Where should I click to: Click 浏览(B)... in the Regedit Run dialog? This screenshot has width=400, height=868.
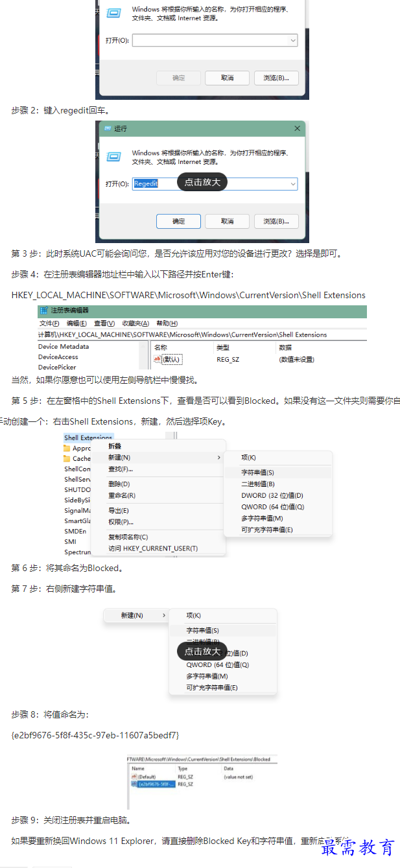(x=276, y=222)
